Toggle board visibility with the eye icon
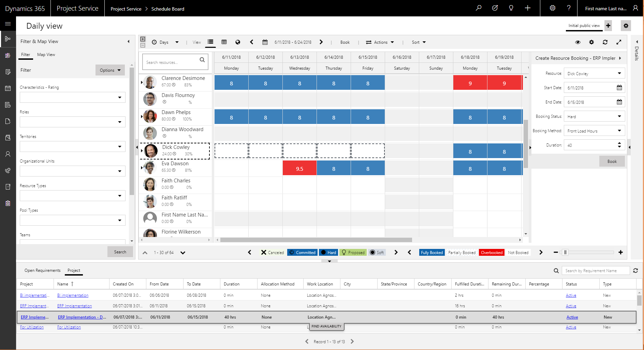 [578, 42]
